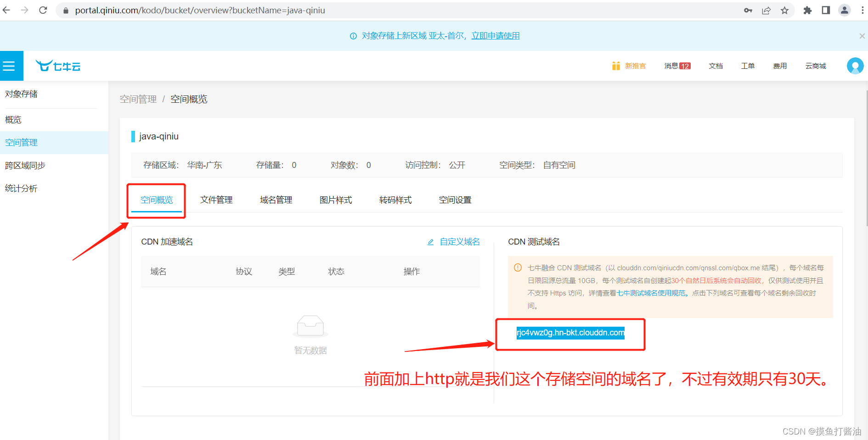Go back to the previous browser page
The height and width of the screenshot is (440, 868).
tap(6, 10)
